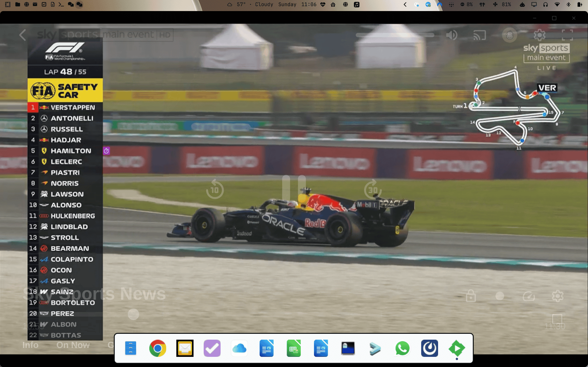Toggle the screen lock padlock icon
This screenshot has height=367, width=588.
click(x=471, y=296)
